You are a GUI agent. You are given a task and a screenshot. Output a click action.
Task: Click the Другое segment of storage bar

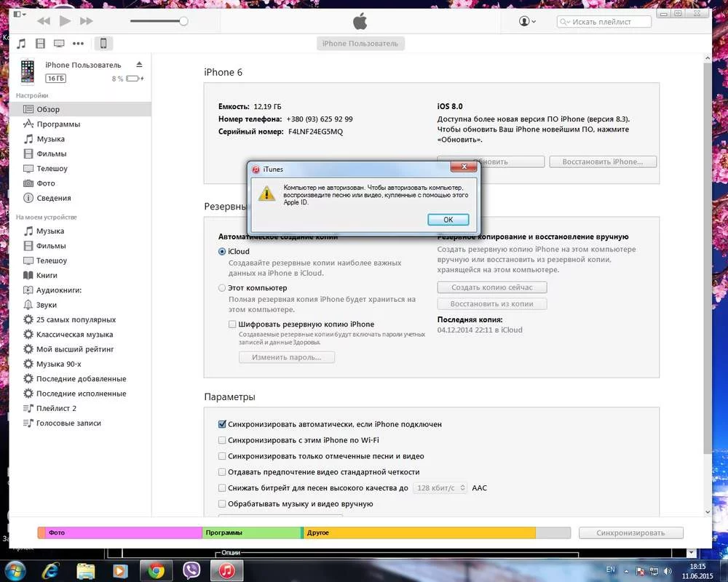coord(419,533)
